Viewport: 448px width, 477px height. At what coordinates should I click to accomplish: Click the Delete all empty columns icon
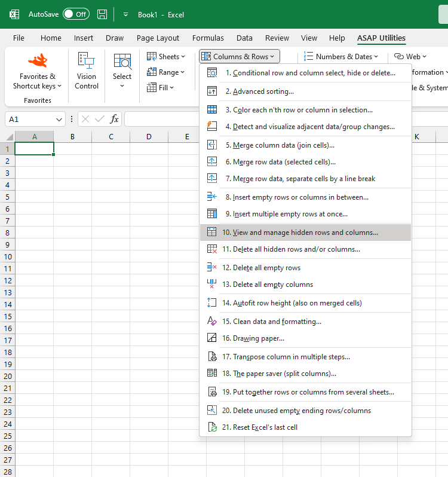(212, 284)
